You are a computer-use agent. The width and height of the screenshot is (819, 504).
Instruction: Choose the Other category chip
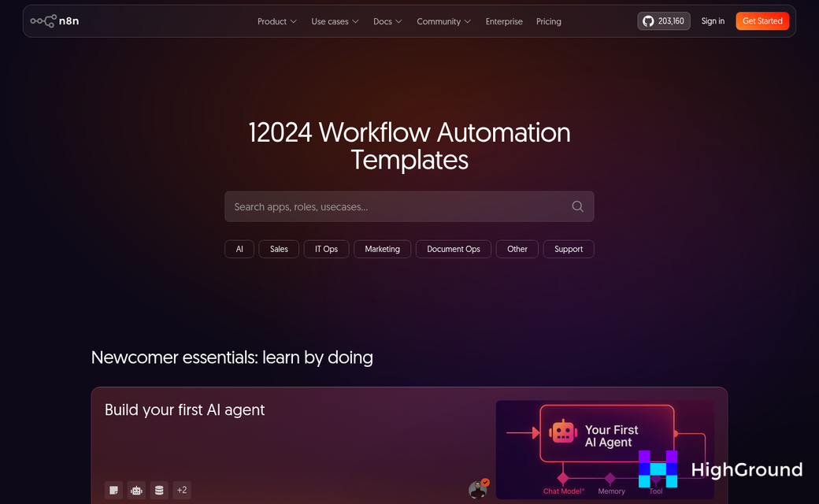517,249
